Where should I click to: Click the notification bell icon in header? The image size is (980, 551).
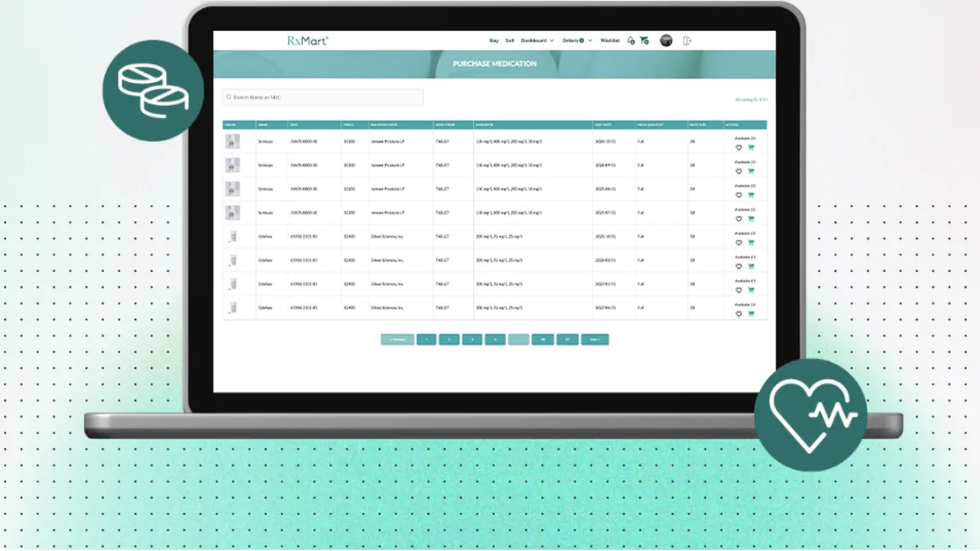pos(630,41)
